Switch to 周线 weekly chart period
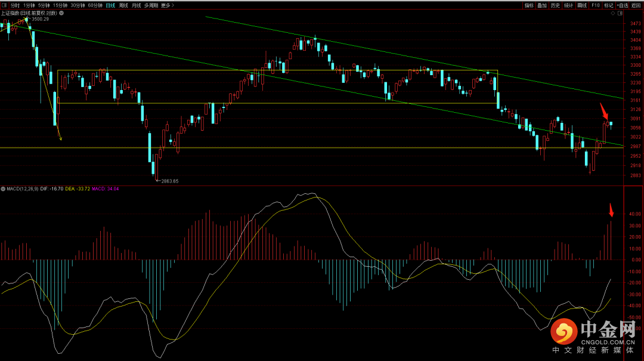This screenshot has height=361, width=644. pos(123,5)
